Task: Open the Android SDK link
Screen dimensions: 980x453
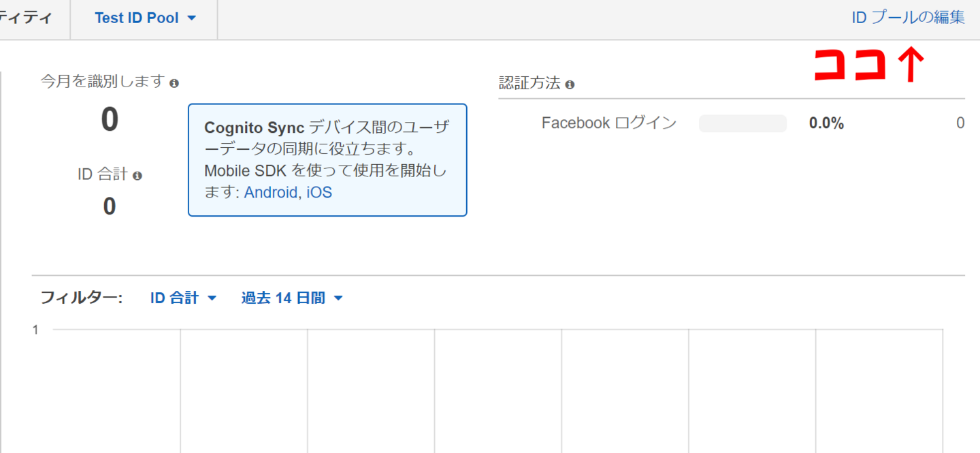Action: [271, 192]
